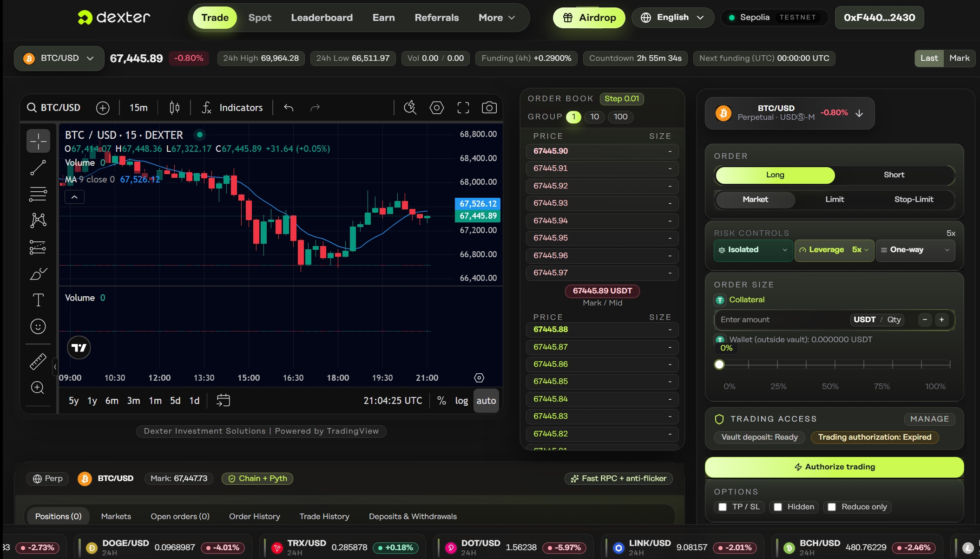Select the Measure ruler tool
The height and width of the screenshot is (559, 980).
38,361
